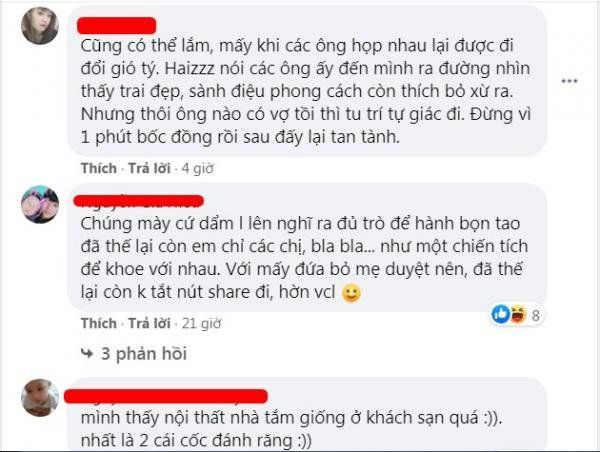Viewport: 600px width, 452px height.
Task: Open the third commenter's baby avatar
Action: point(40,397)
